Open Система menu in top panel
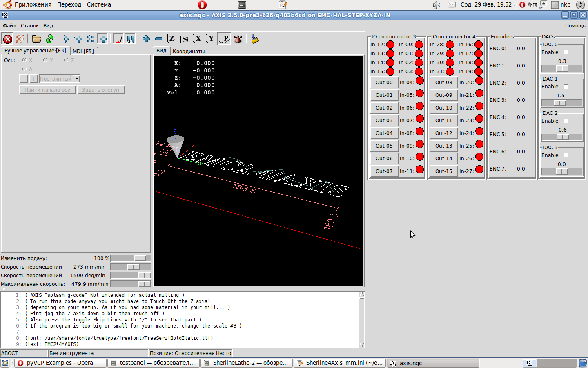 99,4
